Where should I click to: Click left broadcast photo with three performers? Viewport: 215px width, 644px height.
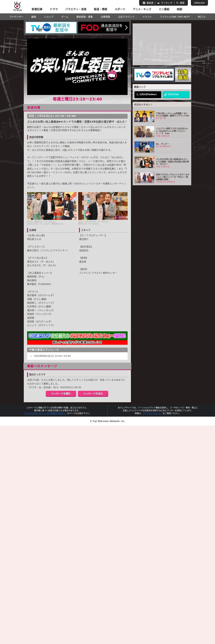52,206
